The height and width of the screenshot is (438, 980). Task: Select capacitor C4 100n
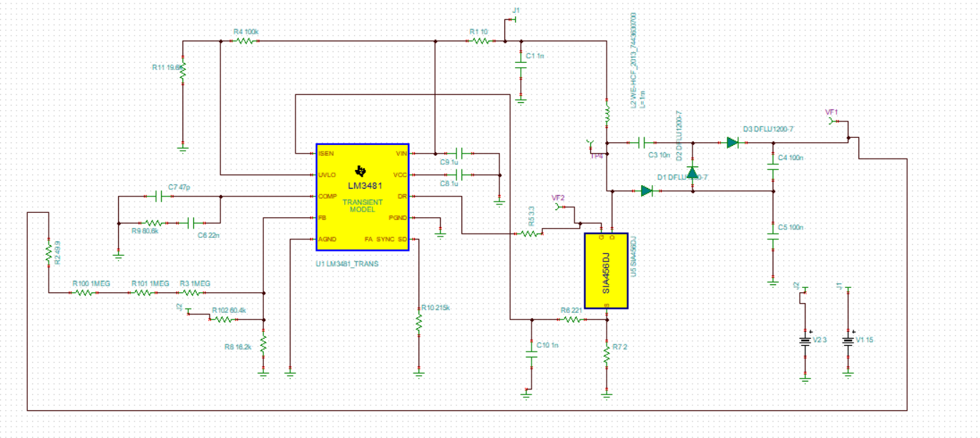[773, 169]
